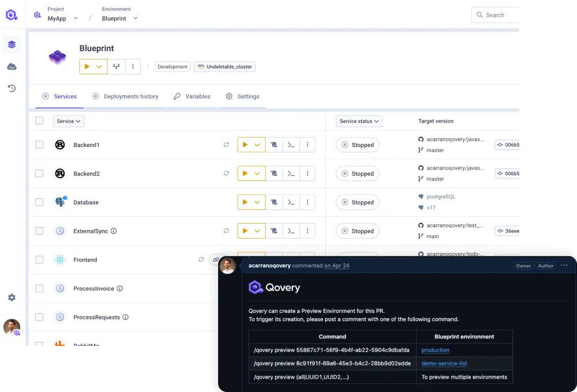Toggle the select-all services checkbox
577x392 pixels.
(x=39, y=120)
